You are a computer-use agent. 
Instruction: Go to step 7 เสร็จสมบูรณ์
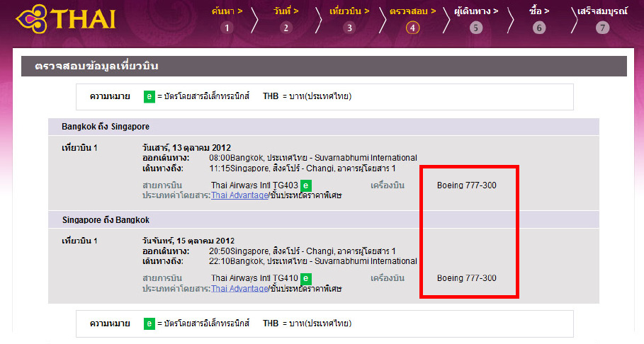(602, 19)
